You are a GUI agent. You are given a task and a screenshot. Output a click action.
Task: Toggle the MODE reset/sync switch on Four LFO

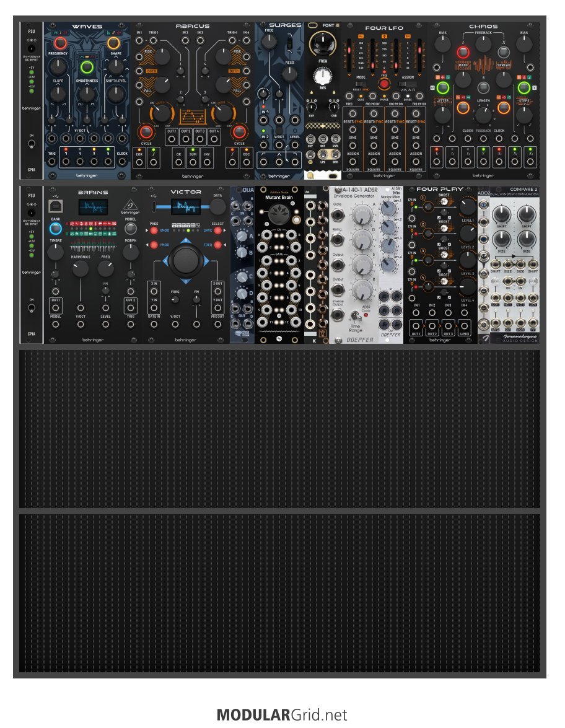coord(361,84)
